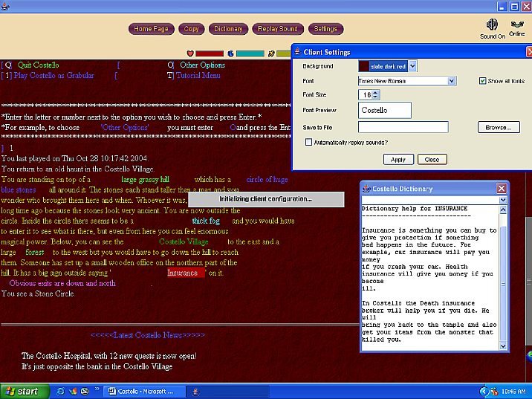Click the blue mana status icon
The image size is (532, 399).
coord(231,53)
